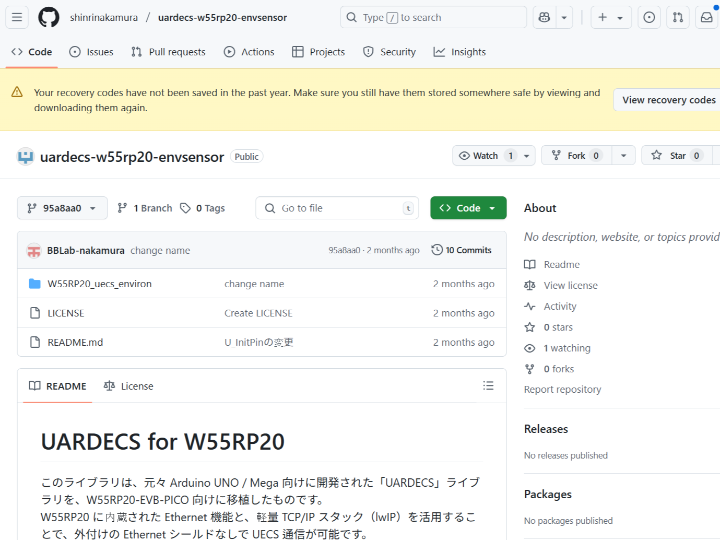720x540 pixels.
Task: Open the hamburger navigation menu
Action: pyautogui.click(x=17, y=17)
